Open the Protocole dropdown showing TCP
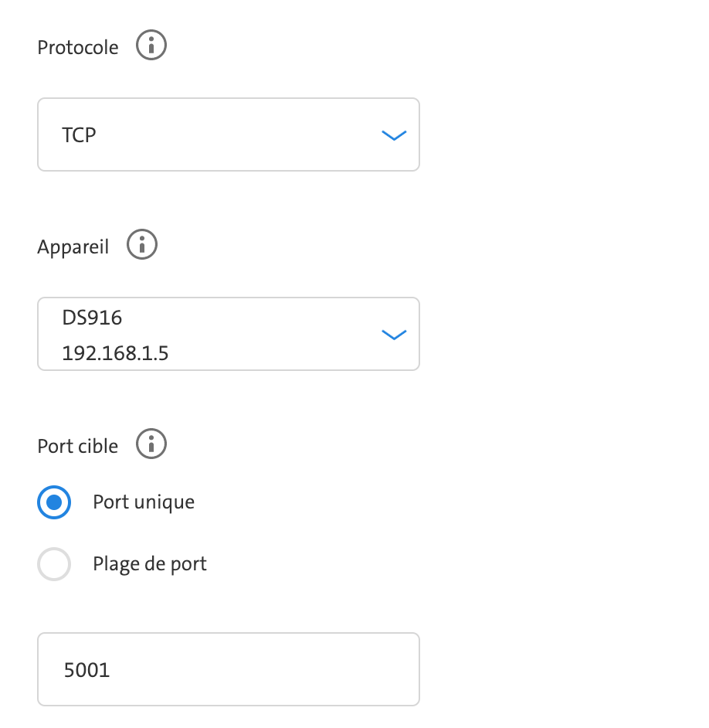This screenshot has height=728, width=709. pyautogui.click(x=229, y=134)
